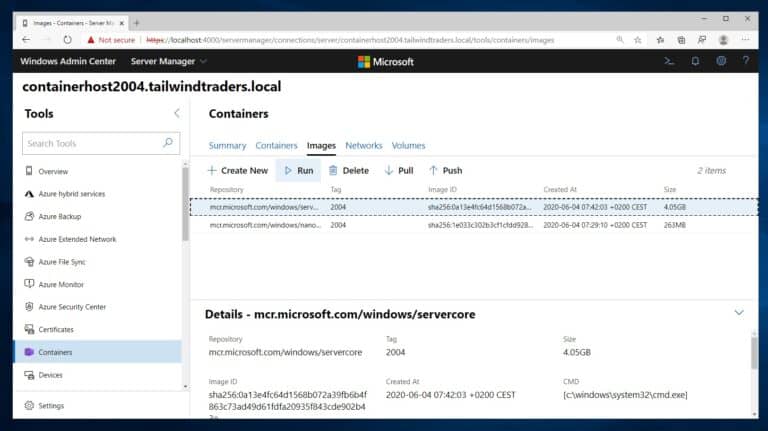Click the Microsoft logo in header

(x=385, y=62)
